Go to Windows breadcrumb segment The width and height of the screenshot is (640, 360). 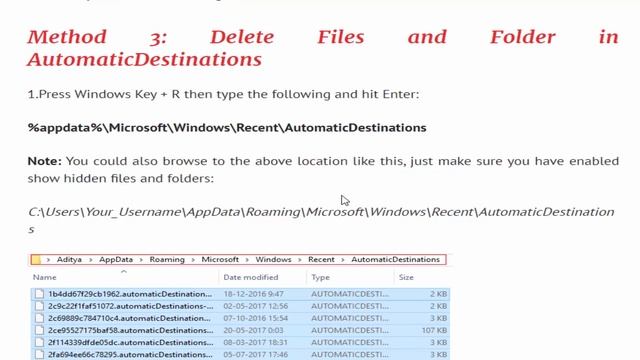pos(273,260)
